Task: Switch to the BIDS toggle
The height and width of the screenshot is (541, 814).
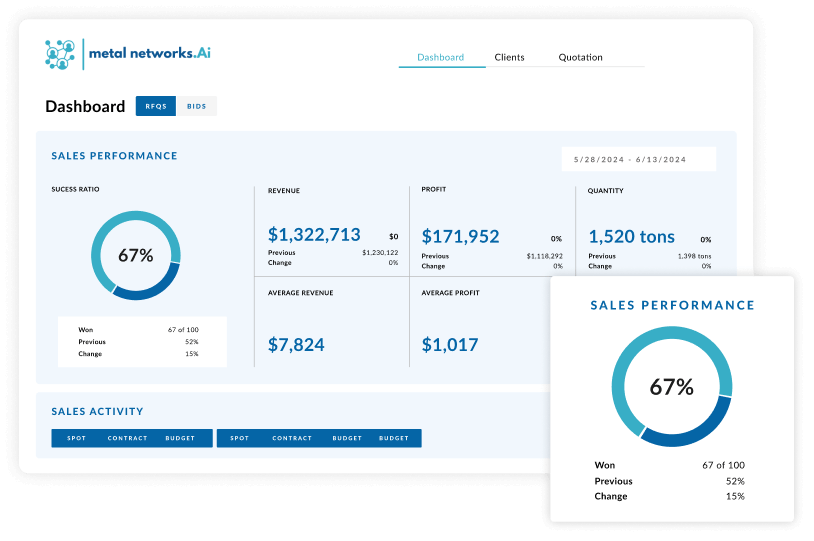Action: point(197,106)
